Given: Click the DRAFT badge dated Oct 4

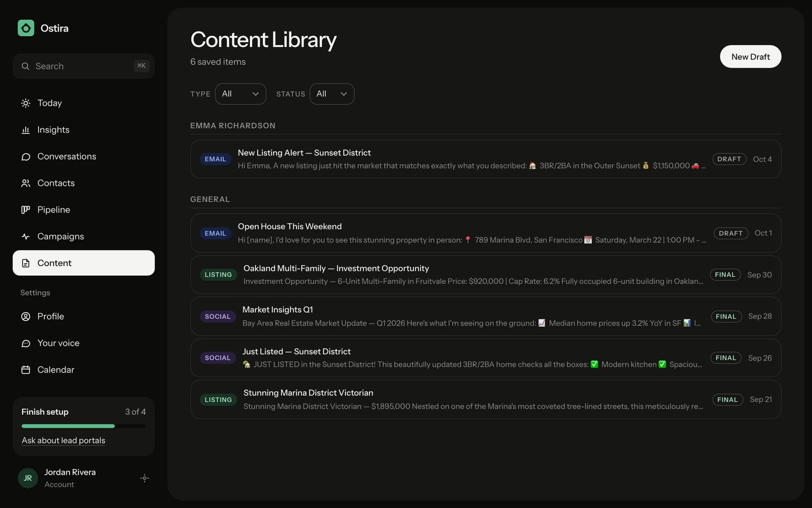Looking at the screenshot, I should 729,159.
